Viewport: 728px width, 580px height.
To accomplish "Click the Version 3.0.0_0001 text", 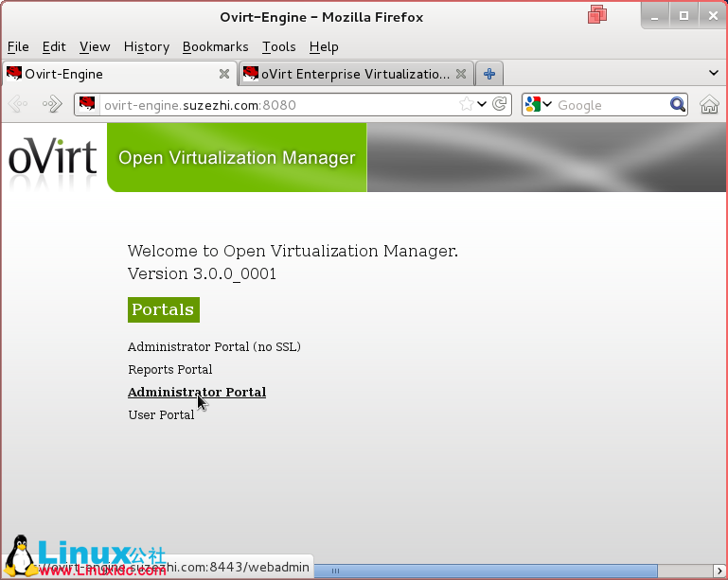I will click(202, 273).
